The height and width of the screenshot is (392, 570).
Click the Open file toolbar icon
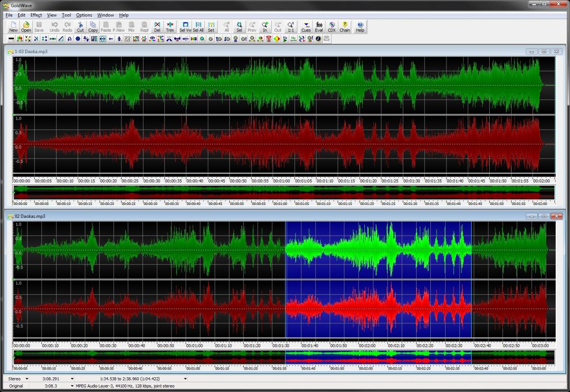(26, 27)
